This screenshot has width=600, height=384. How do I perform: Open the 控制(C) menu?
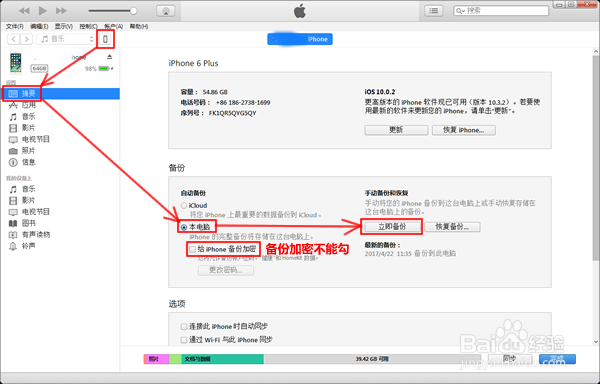click(88, 26)
